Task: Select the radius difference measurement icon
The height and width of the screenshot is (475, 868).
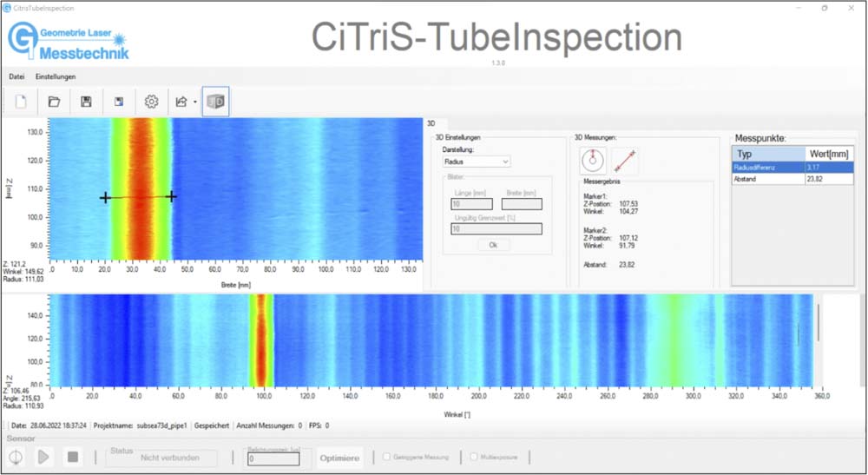Action: pos(593,162)
